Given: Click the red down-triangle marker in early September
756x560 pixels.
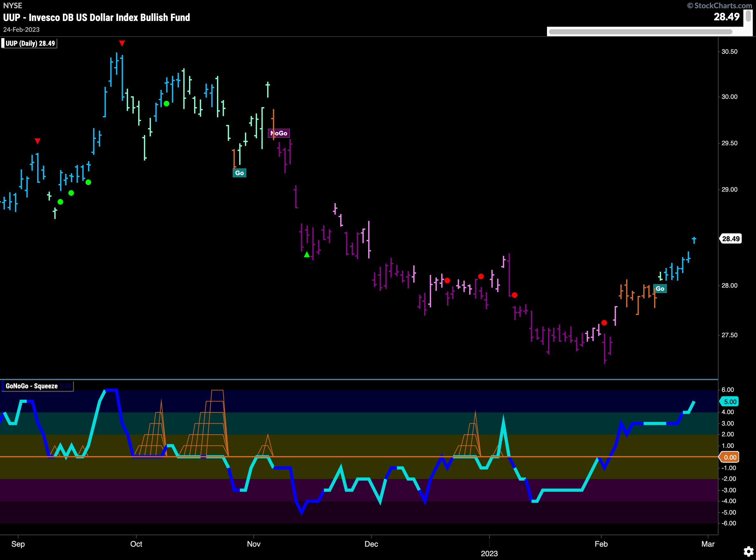Looking at the screenshot, I should (37, 141).
